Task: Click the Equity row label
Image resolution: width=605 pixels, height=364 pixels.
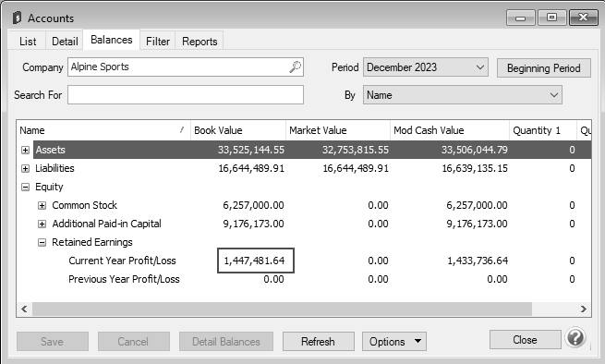Action: 49,187
